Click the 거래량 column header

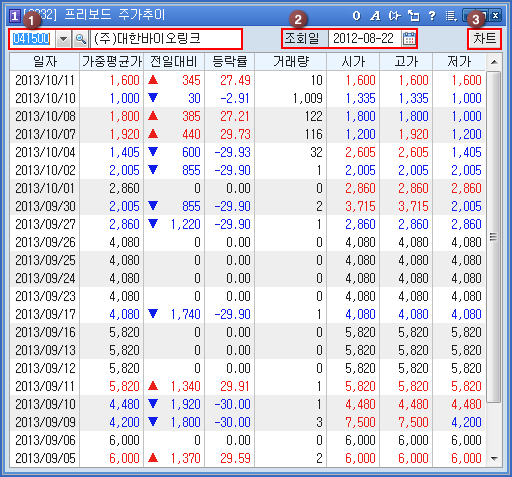(x=291, y=62)
